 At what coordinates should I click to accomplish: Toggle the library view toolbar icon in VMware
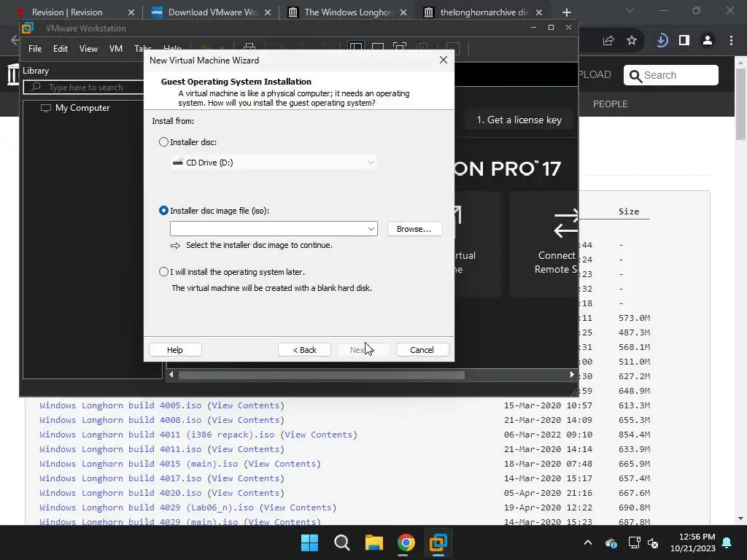point(356,47)
